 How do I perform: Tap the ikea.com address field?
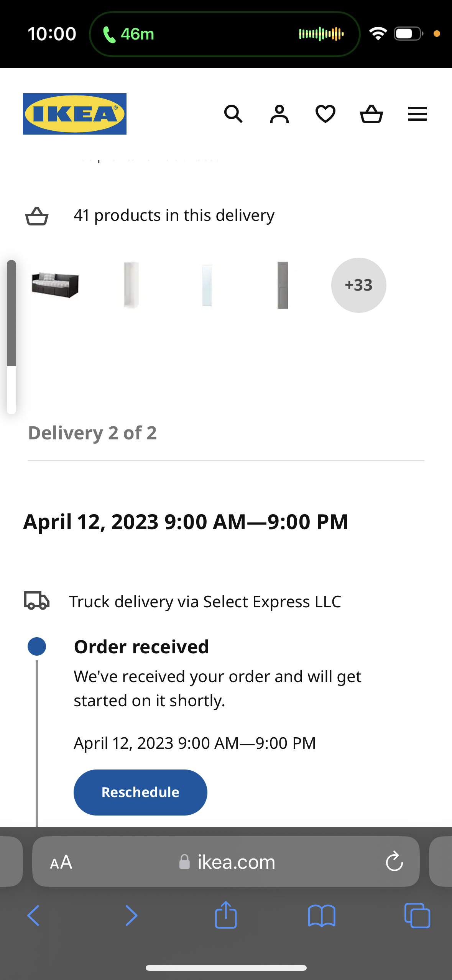pos(227,862)
